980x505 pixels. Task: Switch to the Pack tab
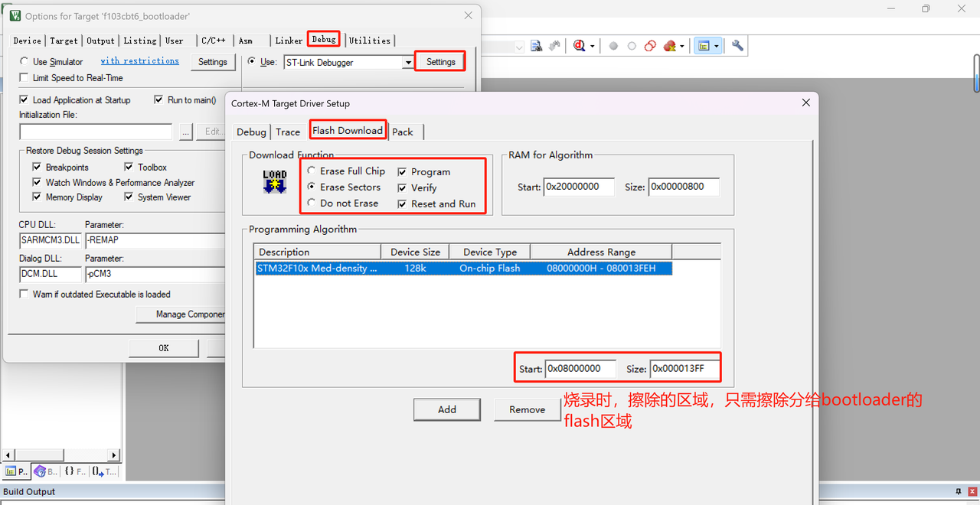click(403, 132)
